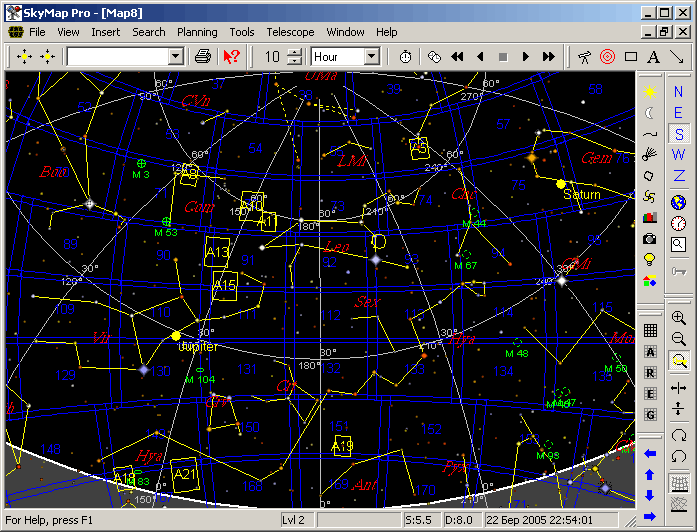Click the red target circle icon
Screen dimensions: 697x532
(607, 57)
